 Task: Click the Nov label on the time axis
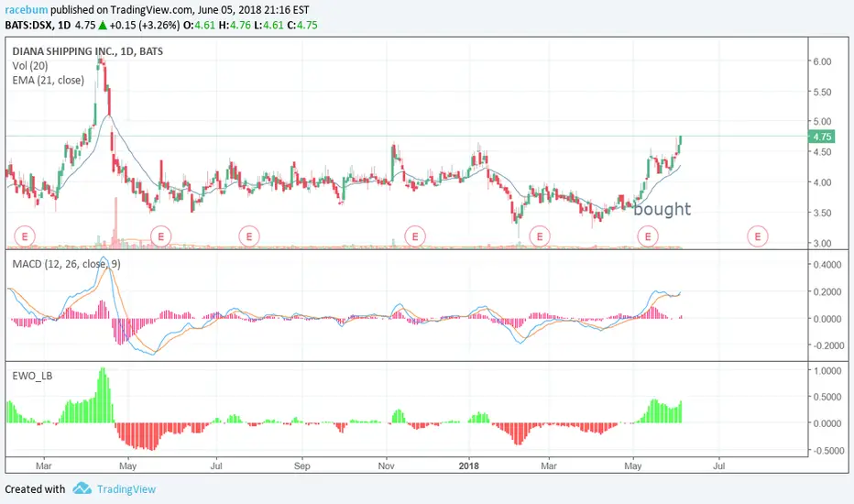(386, 466)
